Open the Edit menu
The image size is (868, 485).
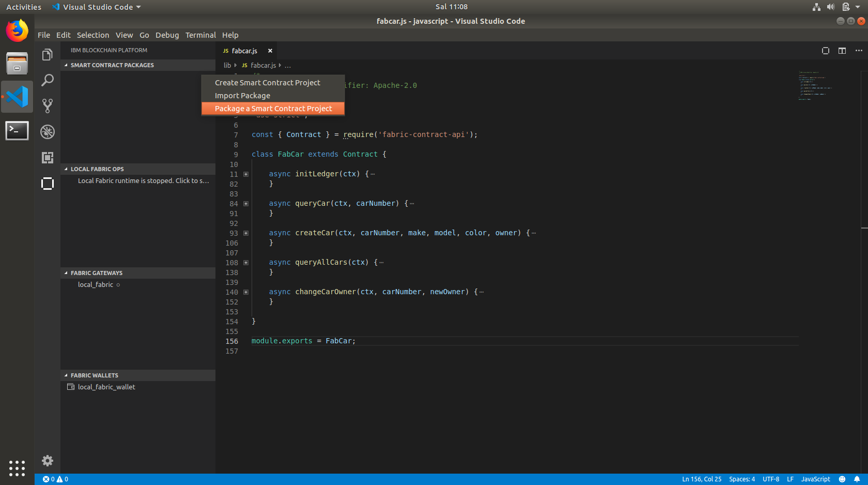point(64,35)
